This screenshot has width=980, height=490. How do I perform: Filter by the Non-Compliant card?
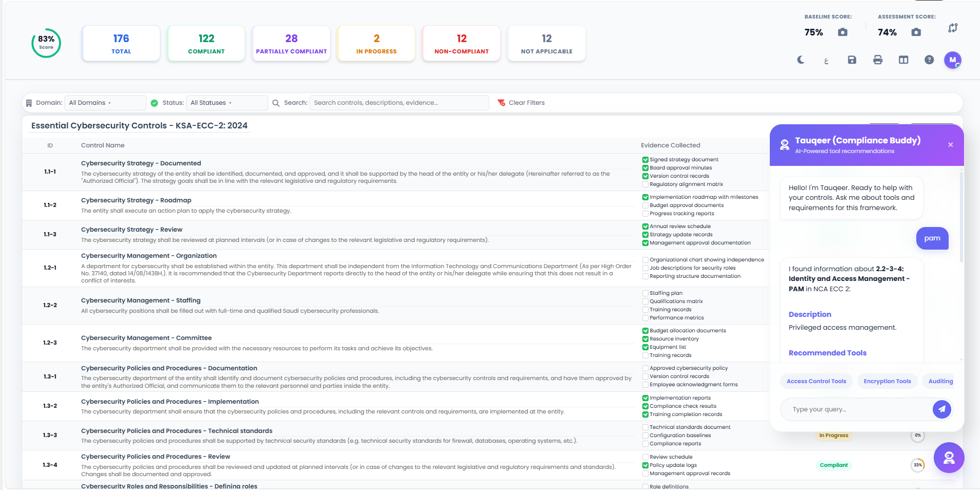pyautogui.click(x=461, y=44)
